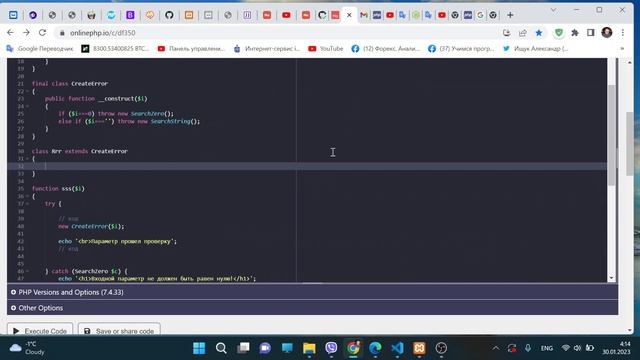The image size is (640, 360).
Task: Switch to the Gmail tab
Action: click(x=364, y=15)
